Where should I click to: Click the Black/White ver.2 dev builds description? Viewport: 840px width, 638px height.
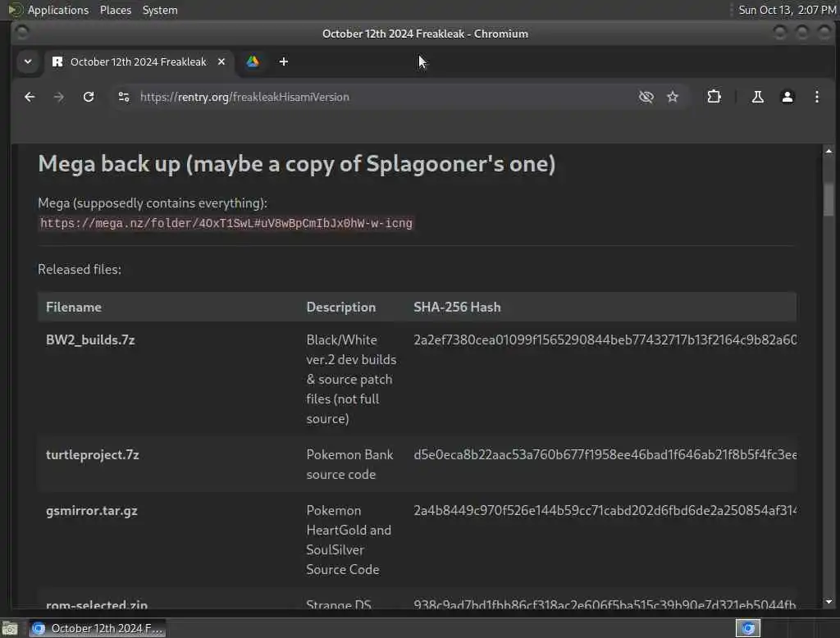pyautogui.click(x=351, y=379)
